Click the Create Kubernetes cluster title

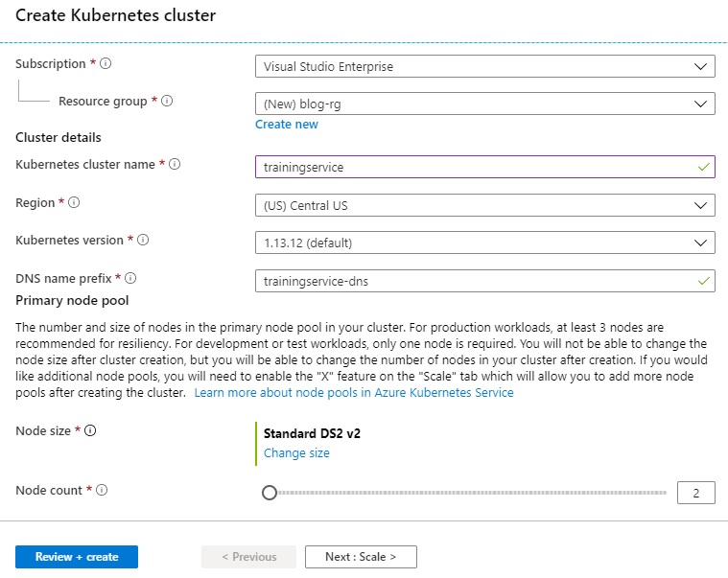pos(116,15)
